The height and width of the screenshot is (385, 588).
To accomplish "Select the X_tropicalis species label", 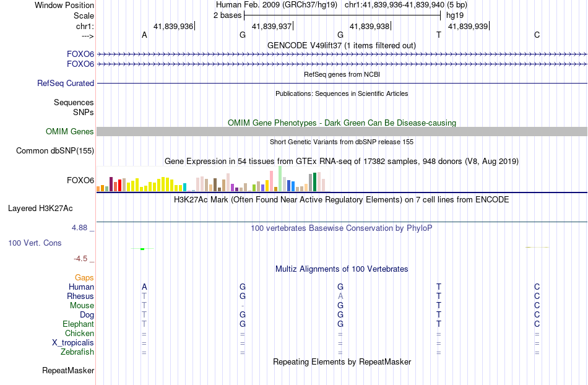I will click(73, 343).
